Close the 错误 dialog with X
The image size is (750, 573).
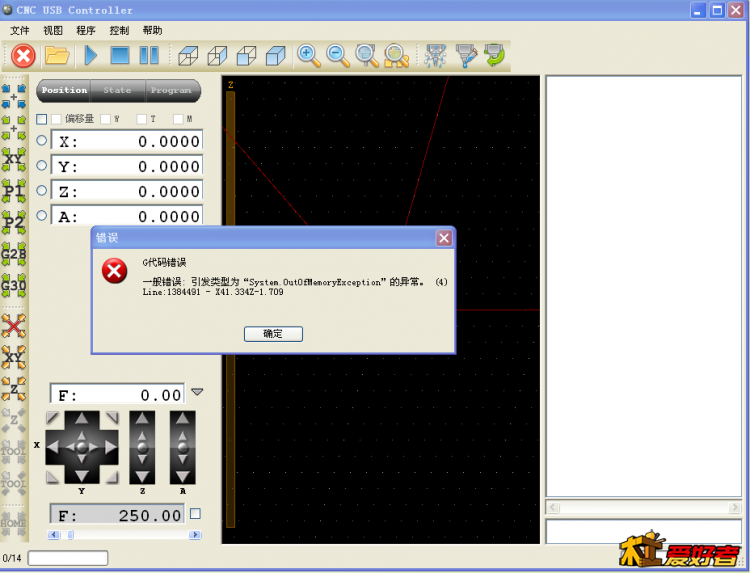(444, 238)
